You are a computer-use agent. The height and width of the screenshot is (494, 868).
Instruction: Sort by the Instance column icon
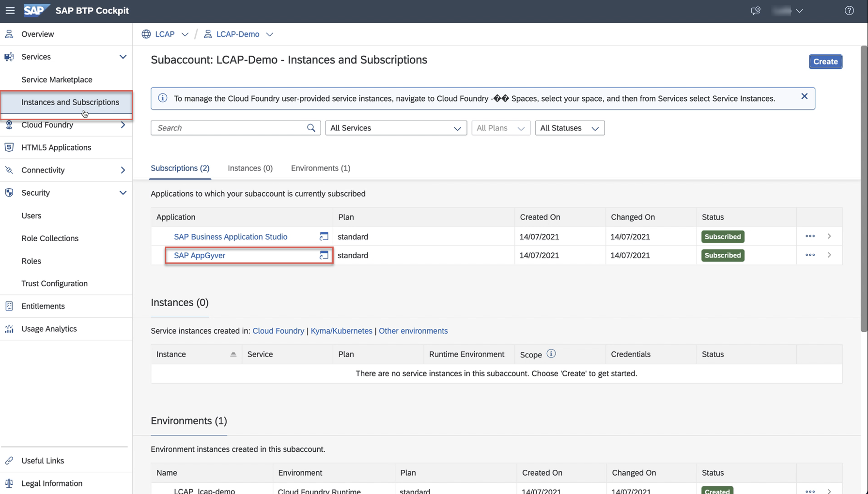click(x=233, y=354)
